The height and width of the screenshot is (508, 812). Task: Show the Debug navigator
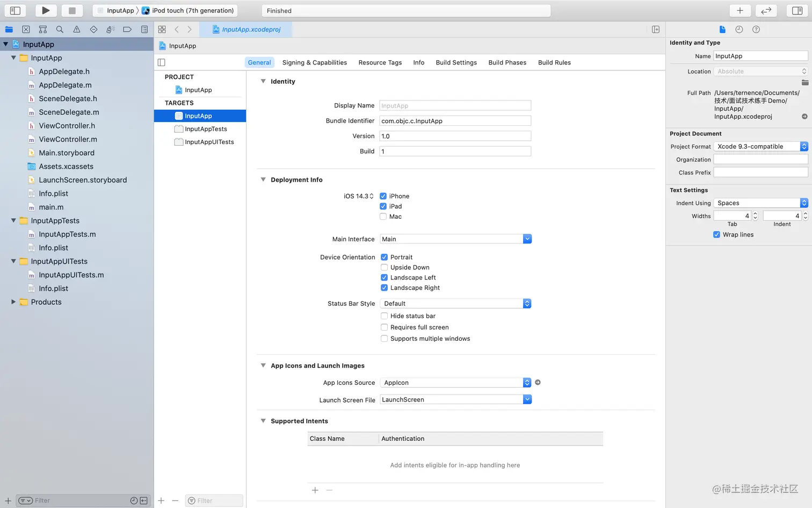click(111, 30)
